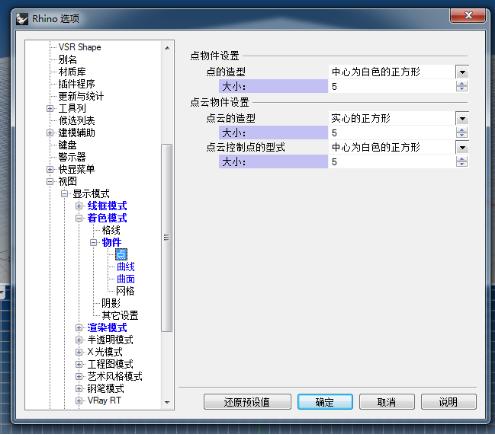This screenshot has height=435, width=495.
Task: Click the size value field under 点的造型
Action: click(392, 87)
